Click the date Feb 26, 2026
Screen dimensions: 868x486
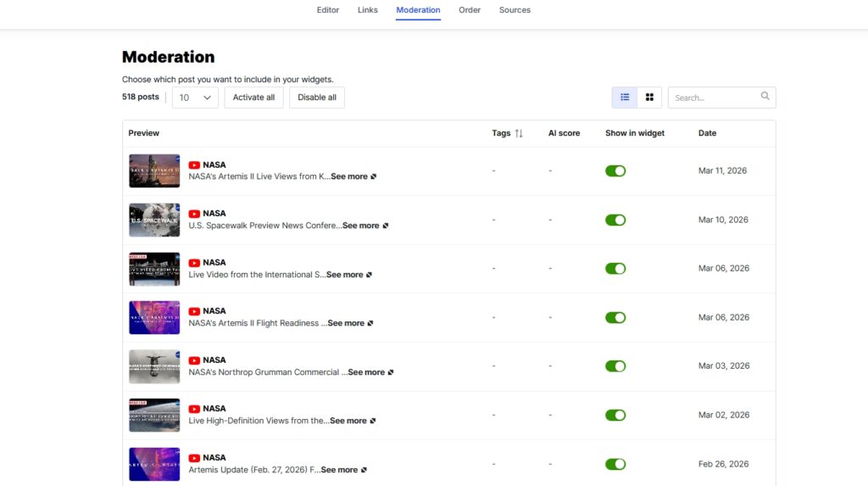pyautogui.click(x=723, y=465)
